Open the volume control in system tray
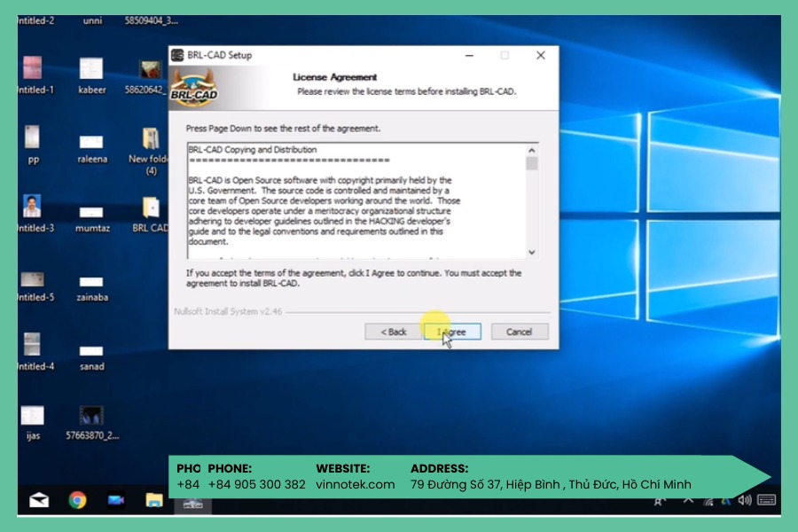798x532 pixels. click(x=745, y=500)
